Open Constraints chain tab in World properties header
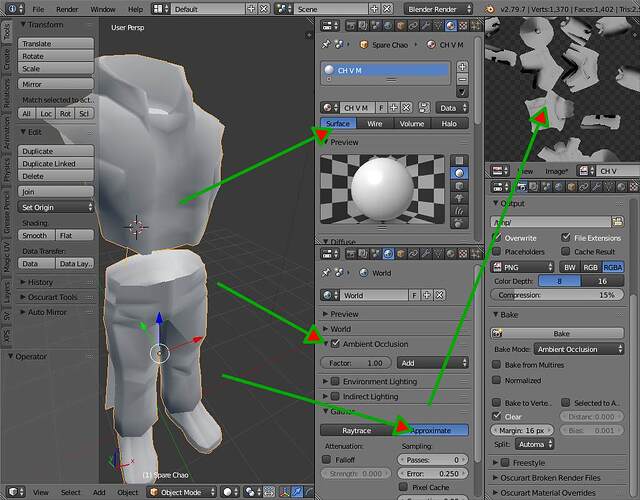This screenshot has height=500, width=640. [x=413, y=254]
